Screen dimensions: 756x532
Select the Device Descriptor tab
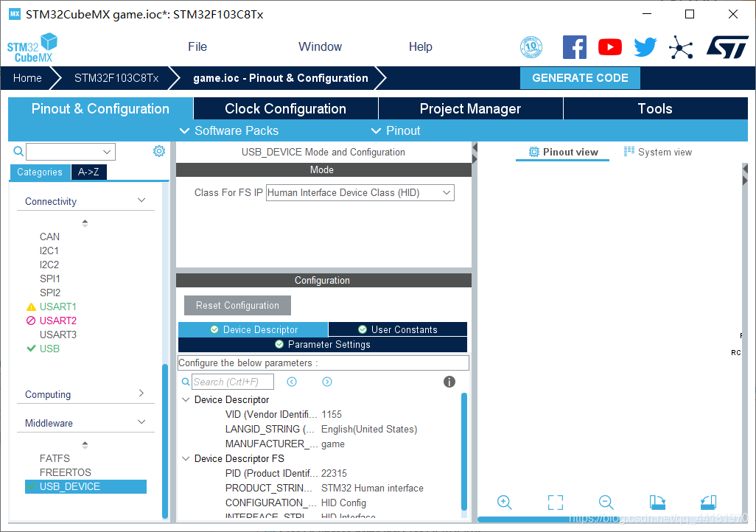point(253,329)
